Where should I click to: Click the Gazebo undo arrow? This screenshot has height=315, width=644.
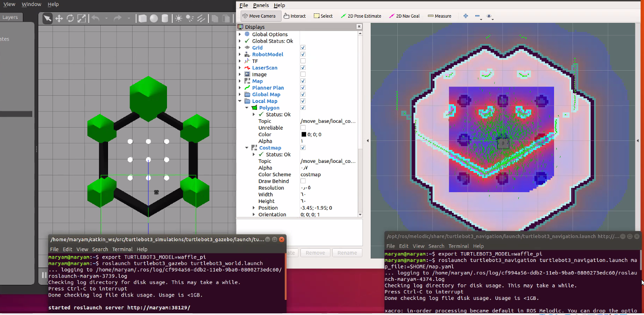click(x=95, y=18)
